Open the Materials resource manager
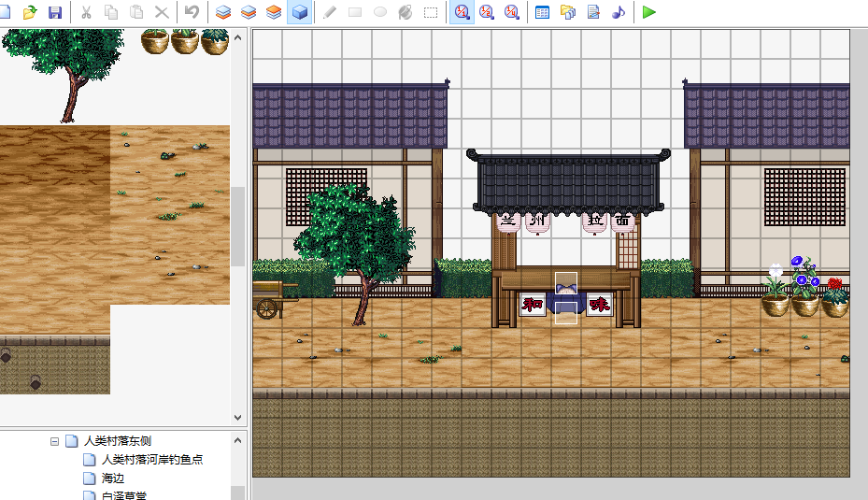 coord(568,11)
